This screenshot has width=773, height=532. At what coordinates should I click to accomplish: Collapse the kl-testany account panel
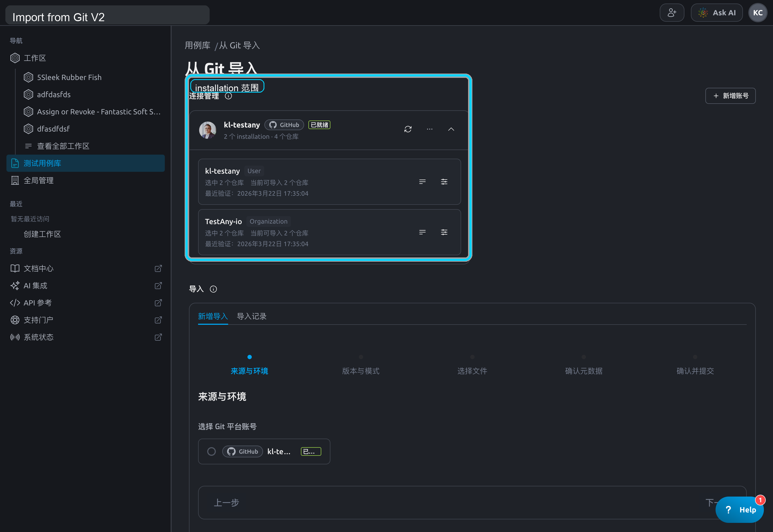(451, 129)
